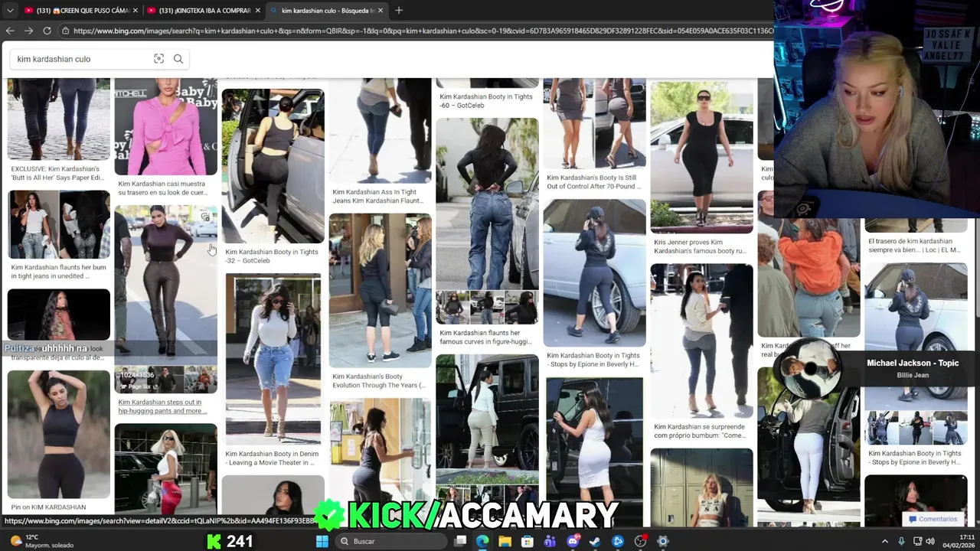Open volume control tray icon
Image resolution: width=980 pixels, height=551 pixels.
930,541
